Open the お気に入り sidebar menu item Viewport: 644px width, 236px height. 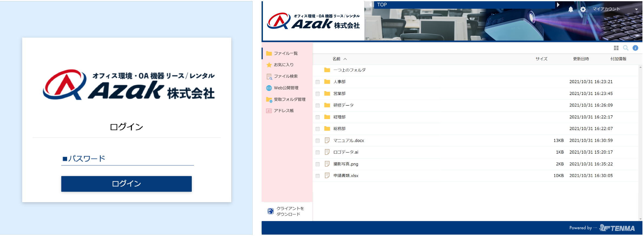(x=287, y=65)
